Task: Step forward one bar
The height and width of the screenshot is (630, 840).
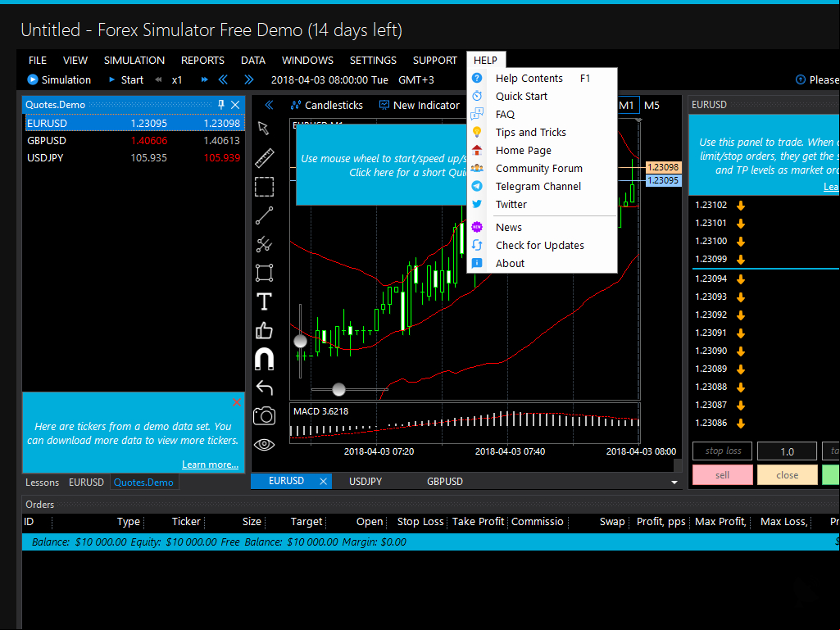Action: point(249,79)
